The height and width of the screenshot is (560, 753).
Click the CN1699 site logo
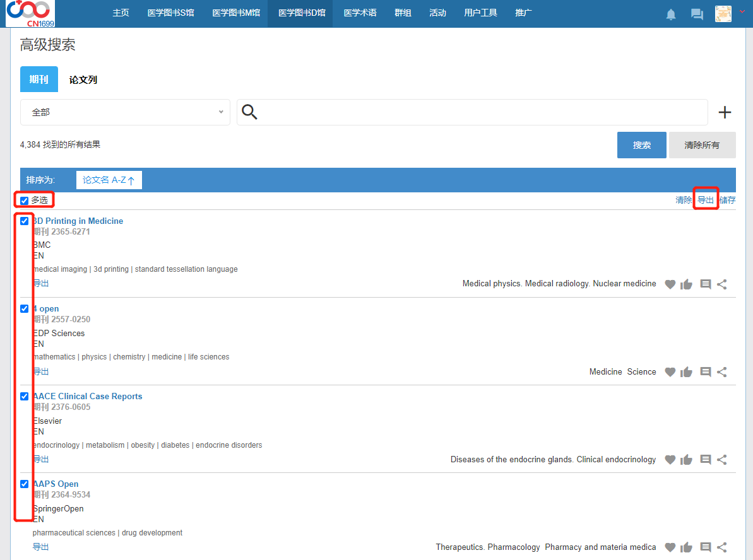30,13
